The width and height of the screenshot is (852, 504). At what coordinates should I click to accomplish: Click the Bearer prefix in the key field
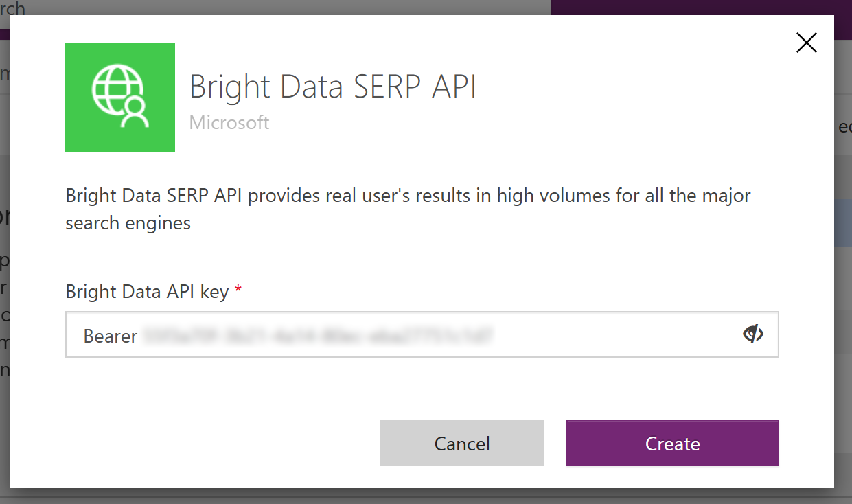click(110, 336)
